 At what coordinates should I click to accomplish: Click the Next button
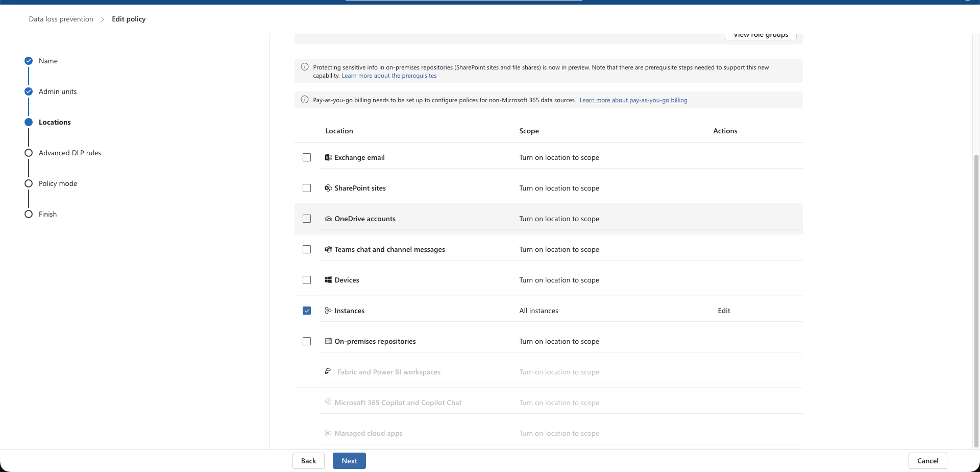349,461
